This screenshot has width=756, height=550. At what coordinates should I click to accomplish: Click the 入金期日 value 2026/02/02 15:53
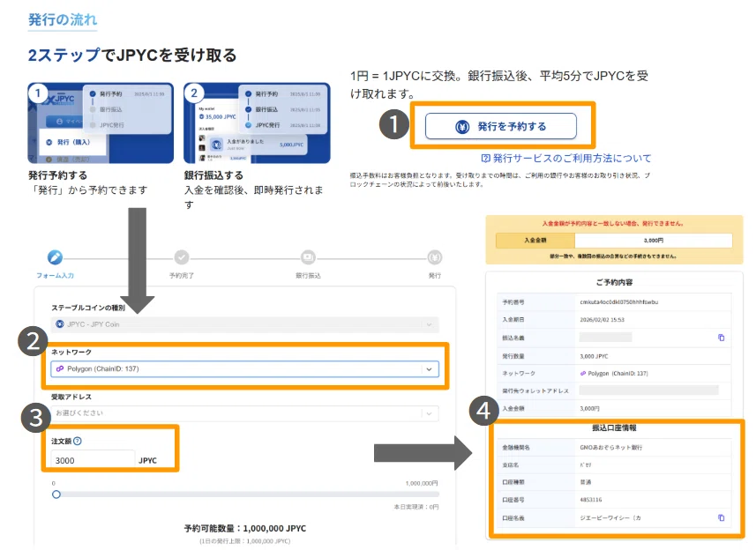coord(602,320)
